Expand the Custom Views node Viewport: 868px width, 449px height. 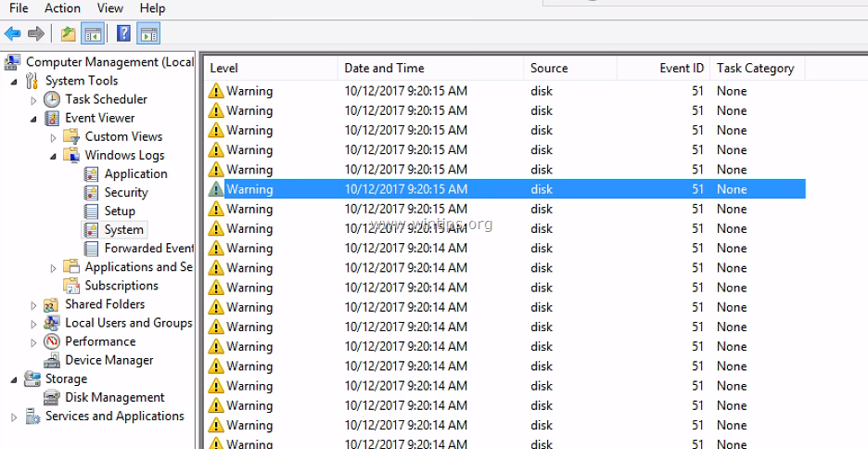(53, 137)
